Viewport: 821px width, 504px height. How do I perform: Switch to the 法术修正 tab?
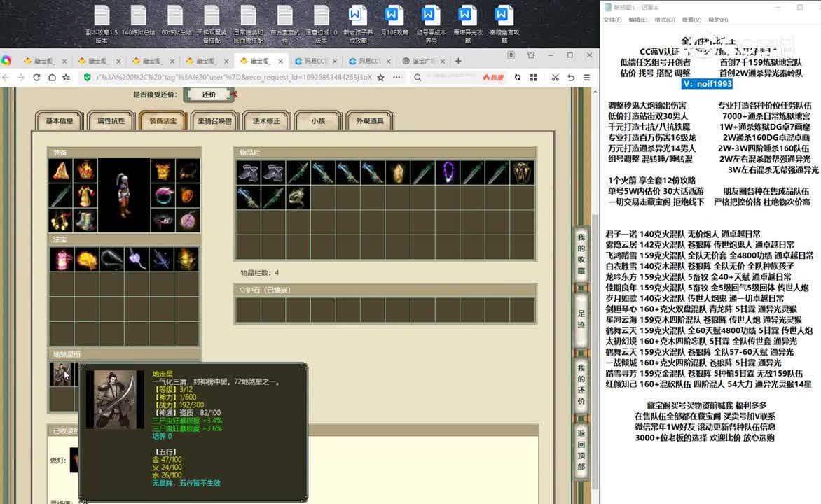(x=266, y=121)
